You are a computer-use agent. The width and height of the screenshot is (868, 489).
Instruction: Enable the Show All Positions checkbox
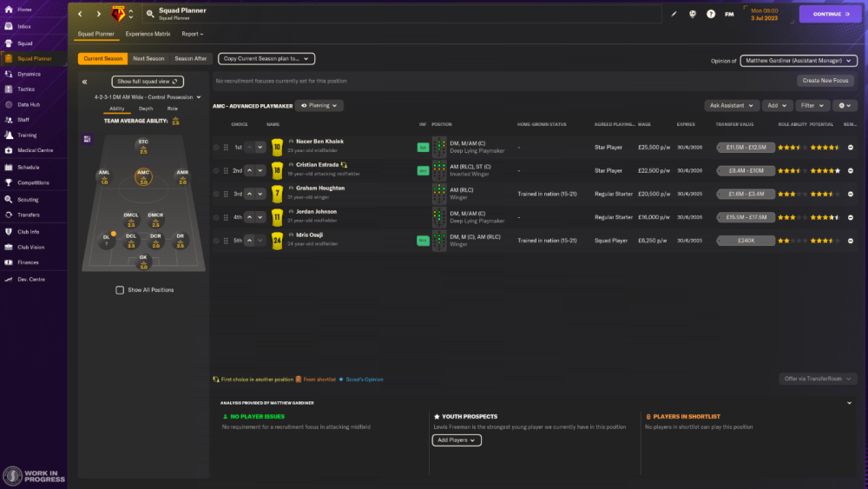tap(120, 289)
